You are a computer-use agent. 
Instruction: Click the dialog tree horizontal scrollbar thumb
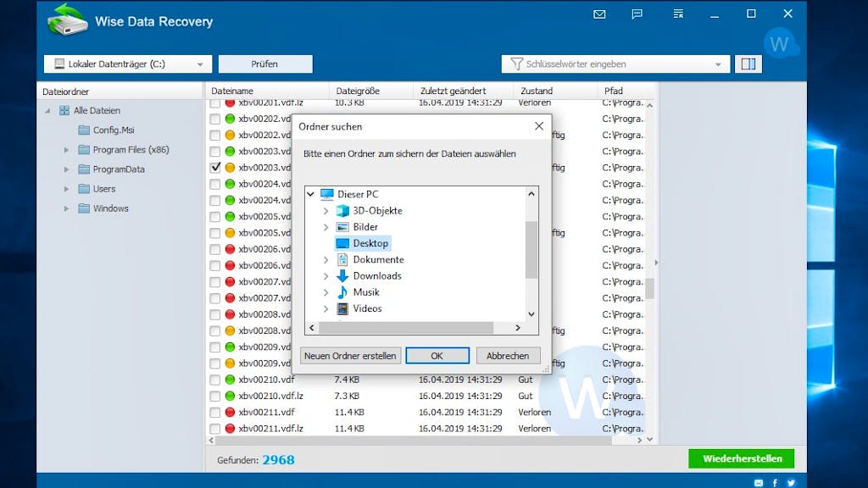pyautogui.click(x=406, y=328)
